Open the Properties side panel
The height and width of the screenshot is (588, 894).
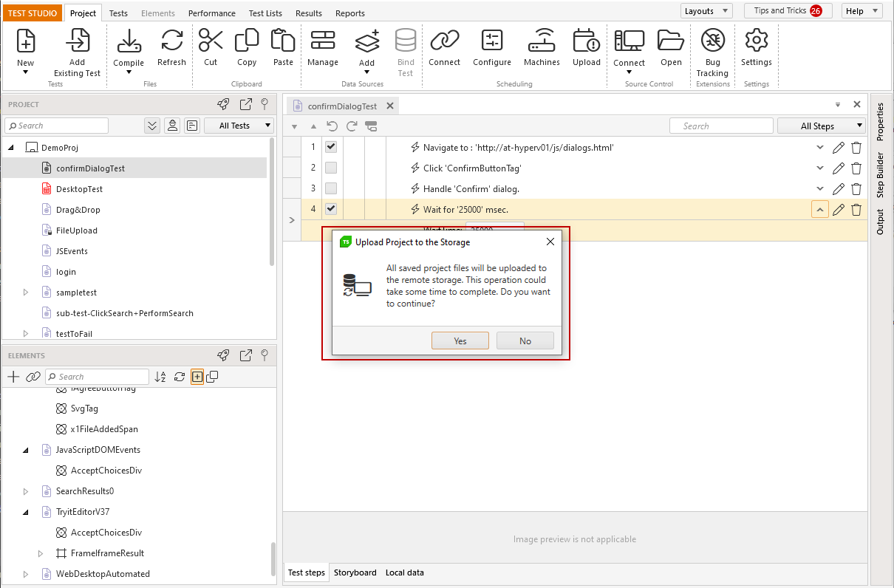tap(880, 122)
